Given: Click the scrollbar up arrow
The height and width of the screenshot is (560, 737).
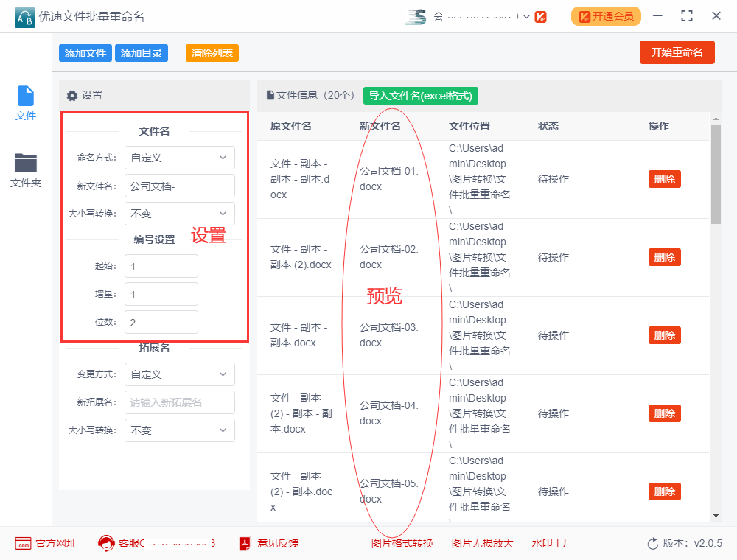Looking at the screenshot, I should 716,119.
